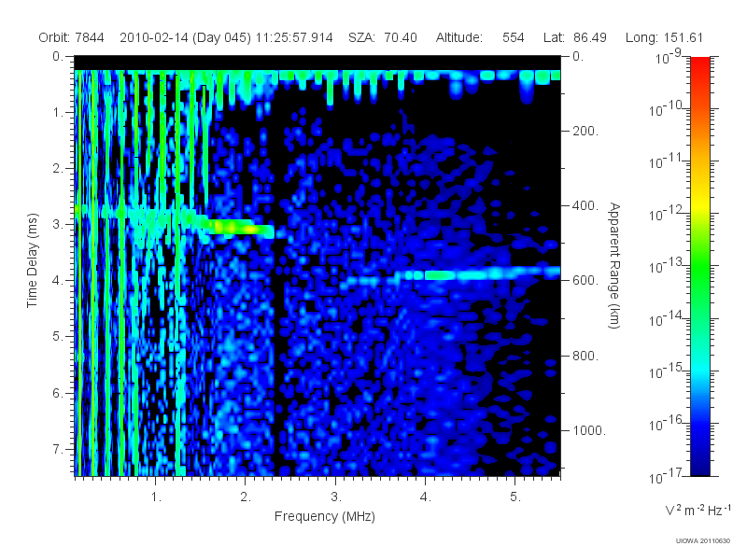
Task: Click the 600. tick on the range axis
Action: pos(585,280)
